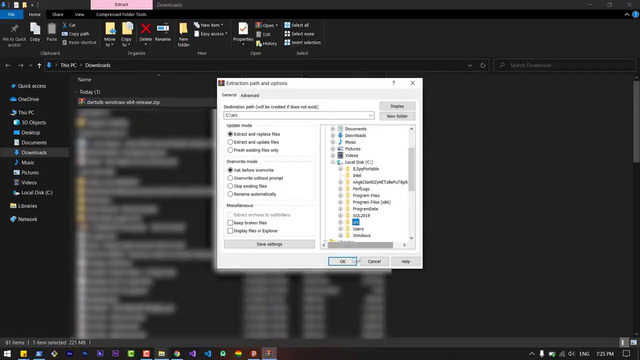Viewport: 640px width, 360px height.
Task: Click the Rename icon in ribbon
Action: tap(162, 33)
